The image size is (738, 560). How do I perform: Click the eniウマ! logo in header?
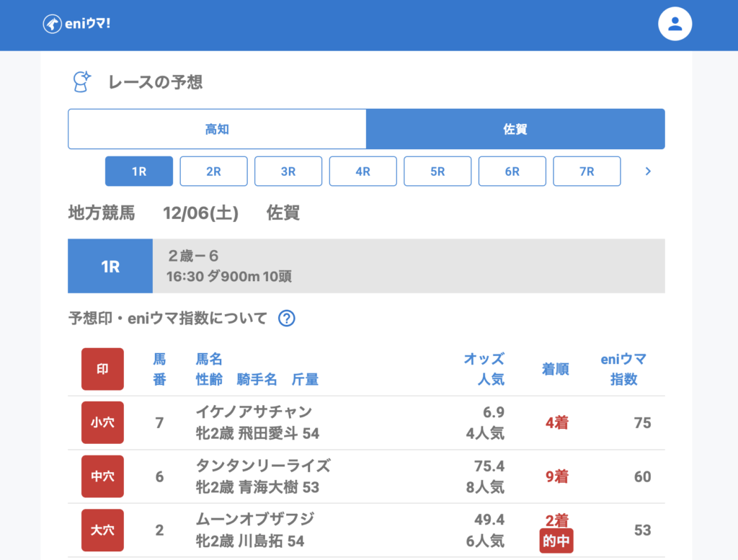[76, 24]
